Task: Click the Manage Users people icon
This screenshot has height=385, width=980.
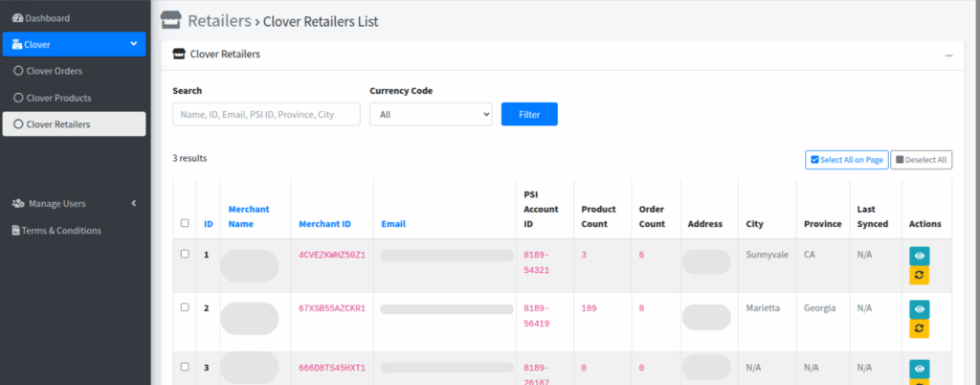Action: (19, 204)
